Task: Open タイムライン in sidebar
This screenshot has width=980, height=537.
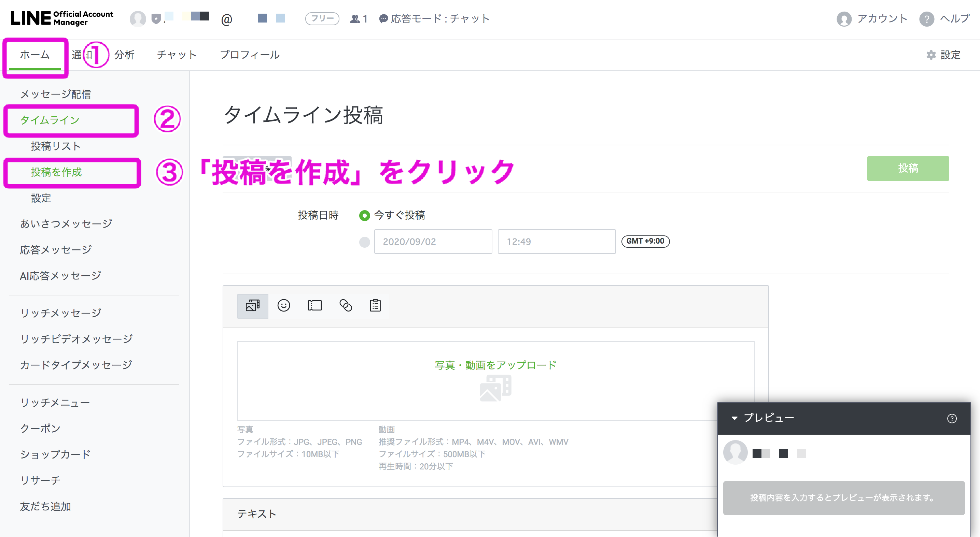Action: 50,120
